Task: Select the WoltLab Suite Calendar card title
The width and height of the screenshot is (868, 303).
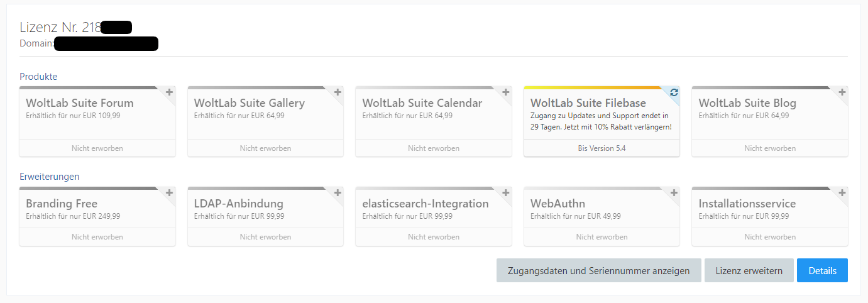Action: (x=422, y=103)
